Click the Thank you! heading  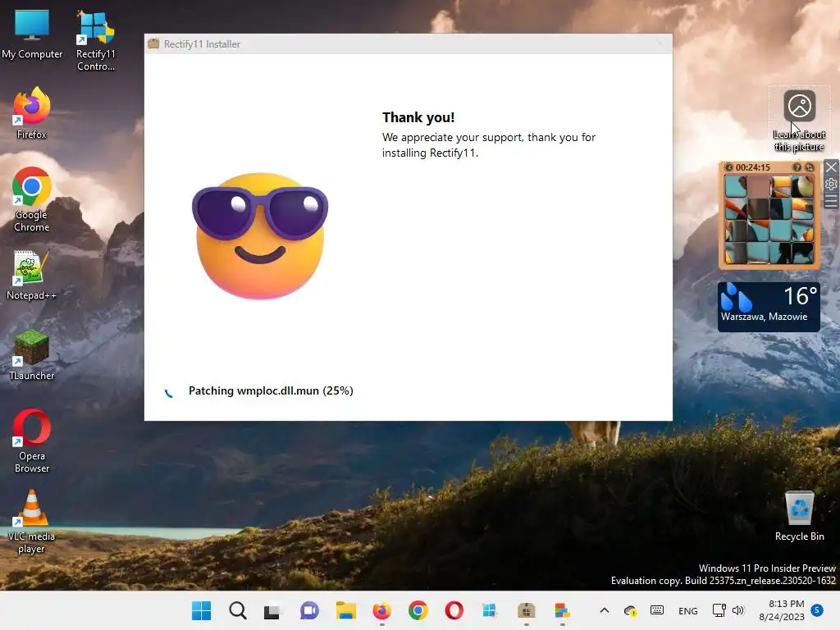click(x=418, y=117)
